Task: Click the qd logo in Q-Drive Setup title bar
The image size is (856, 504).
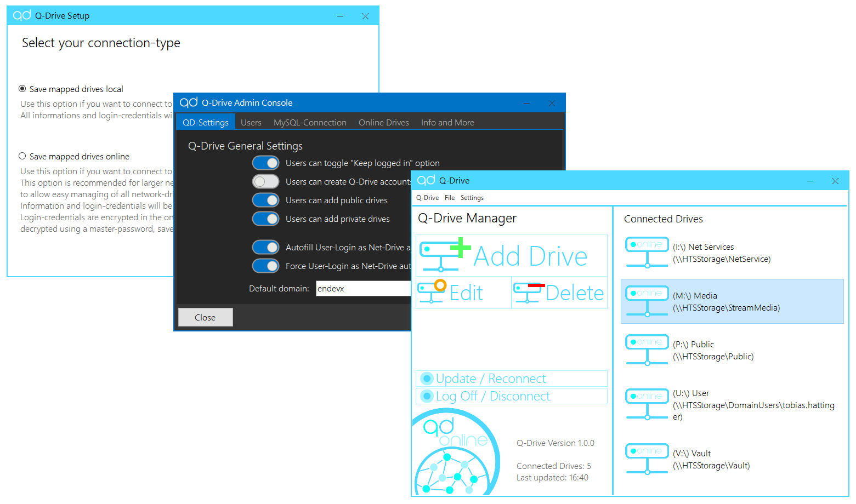Action: click(22, 15)
